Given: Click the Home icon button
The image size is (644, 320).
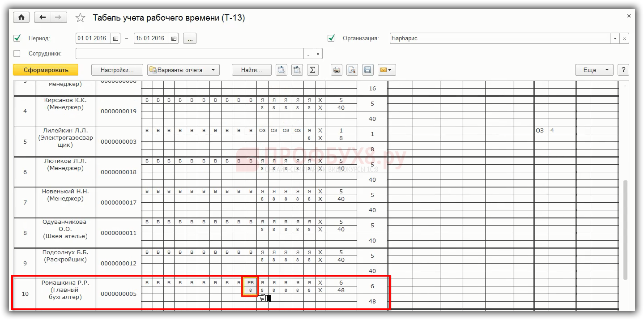Looking at the screenshot, I should coord(21,17).
